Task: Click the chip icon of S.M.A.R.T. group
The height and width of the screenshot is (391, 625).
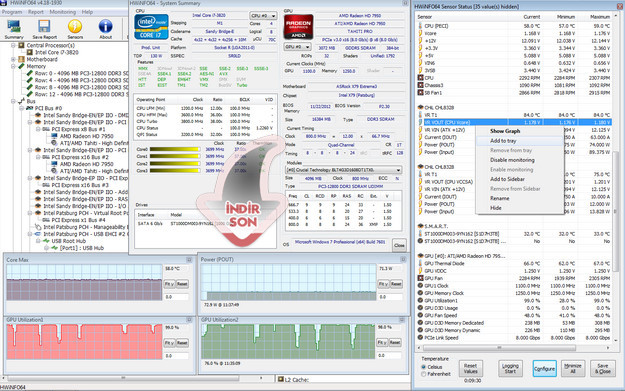Action: pyautogui.click(x=420, y=226)
